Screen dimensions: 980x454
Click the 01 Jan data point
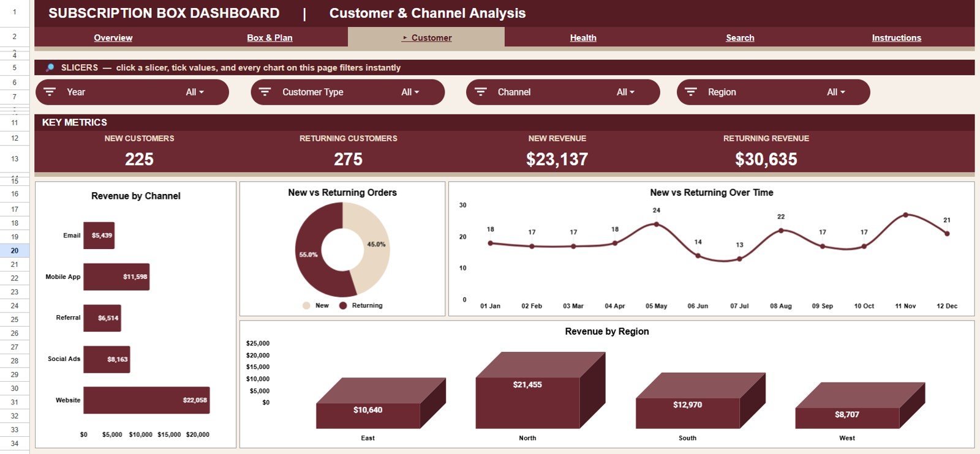(490, 243)
